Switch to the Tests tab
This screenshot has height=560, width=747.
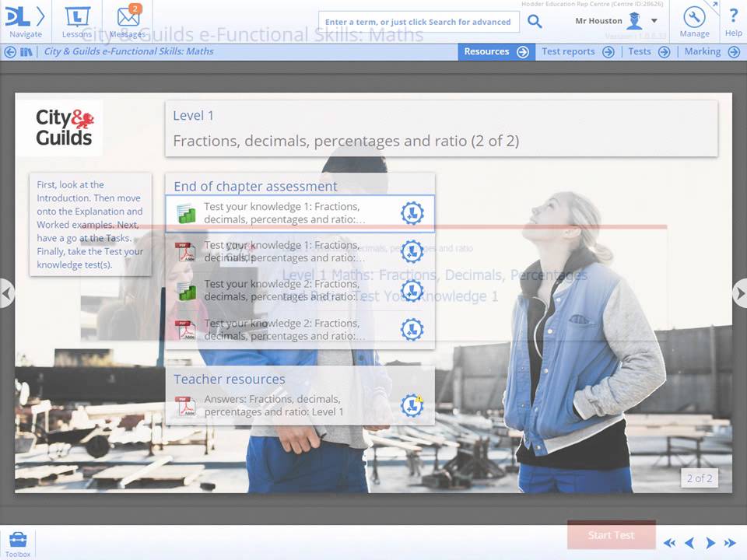pyautogui.click(x=649, y=51)
